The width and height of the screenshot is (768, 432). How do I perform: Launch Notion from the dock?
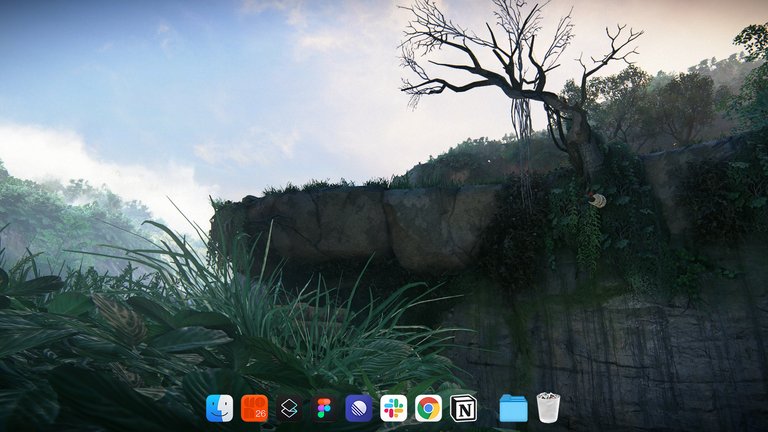coord(463,408)
